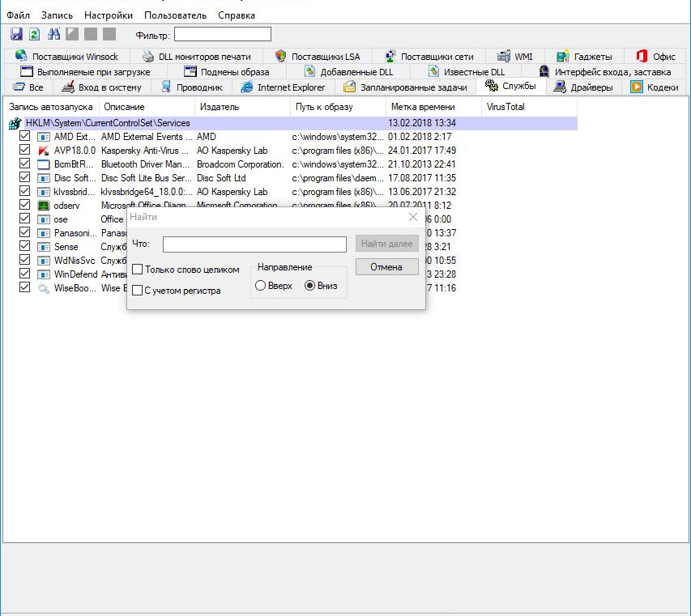Switch to the Кодеки tab
This screenshot has width=691, height=616.
655,87
